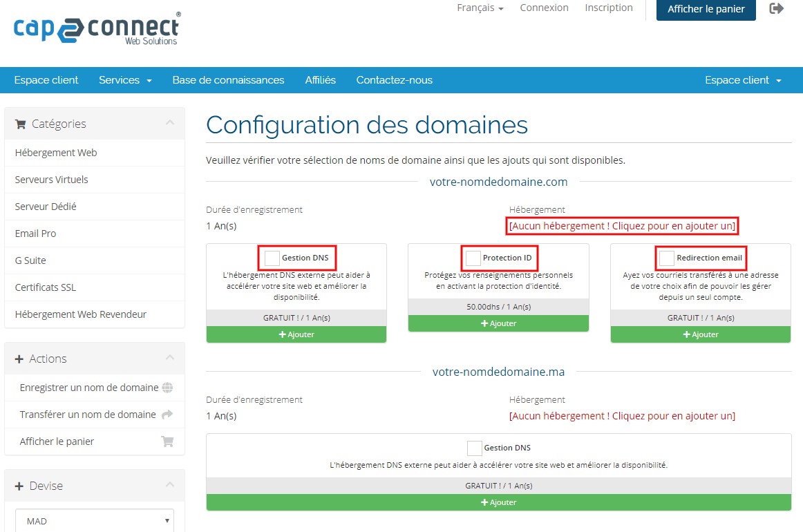Click the votre-nomdedomaine.ma heading
This screenshot has height=532, width=803.
(498, 372)
